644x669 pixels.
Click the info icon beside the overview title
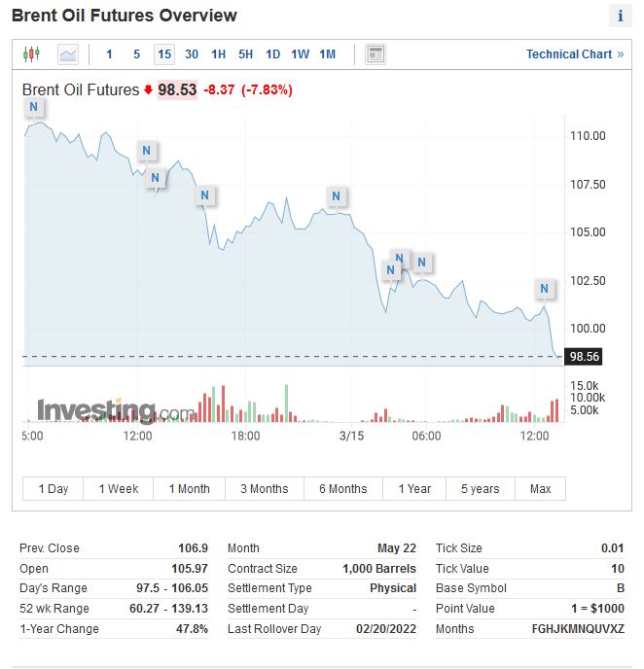(620, 16)
